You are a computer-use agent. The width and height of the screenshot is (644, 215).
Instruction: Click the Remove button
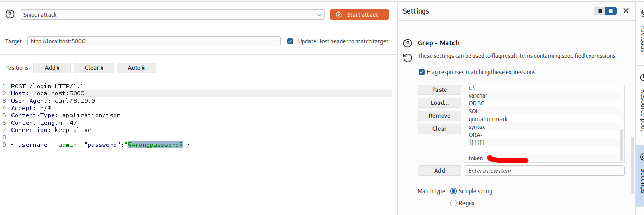click(x=439, y=116)
